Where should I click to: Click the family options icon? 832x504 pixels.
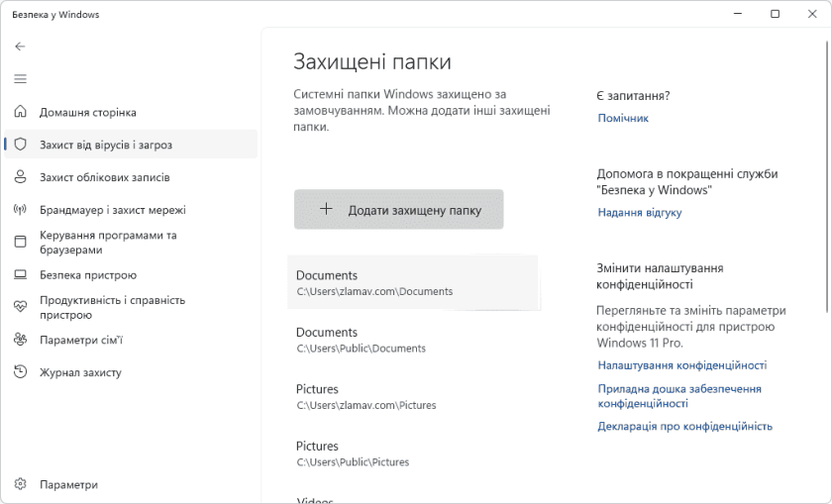[20, 340]
